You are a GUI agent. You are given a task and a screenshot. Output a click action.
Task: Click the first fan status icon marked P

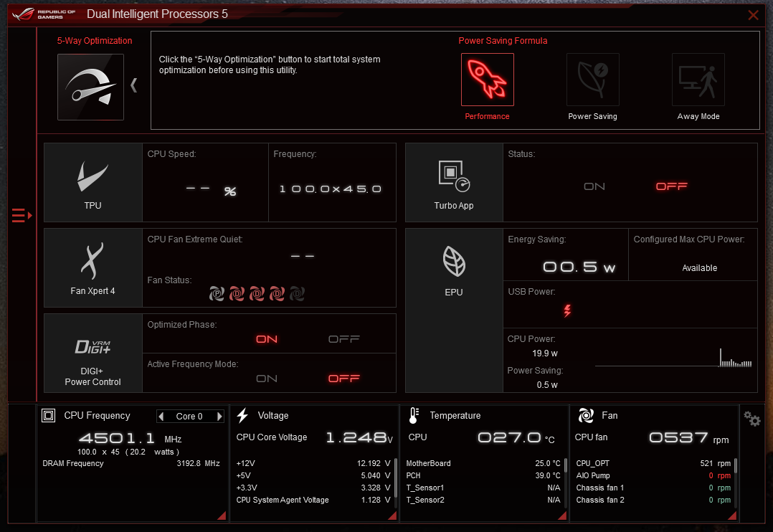click(217, 294)
